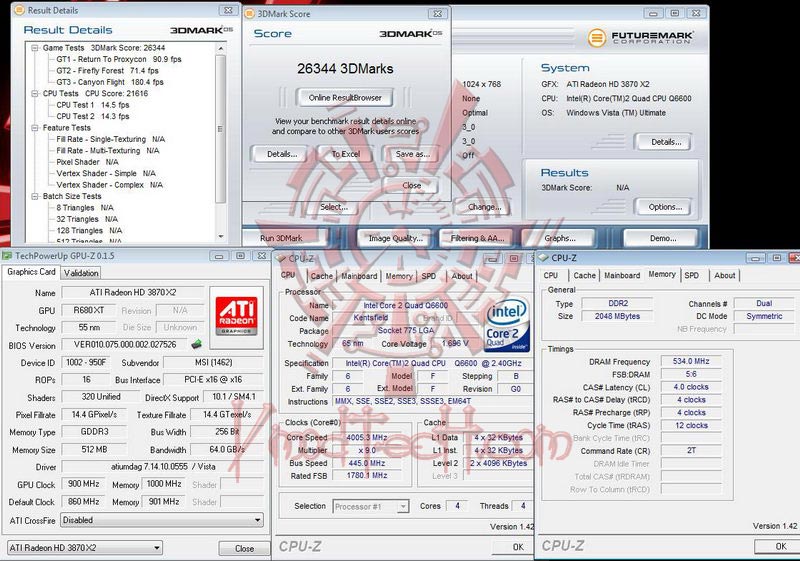Click the Graphs button
Viewport: 800px width, 561px height.
tap(560, 238)
